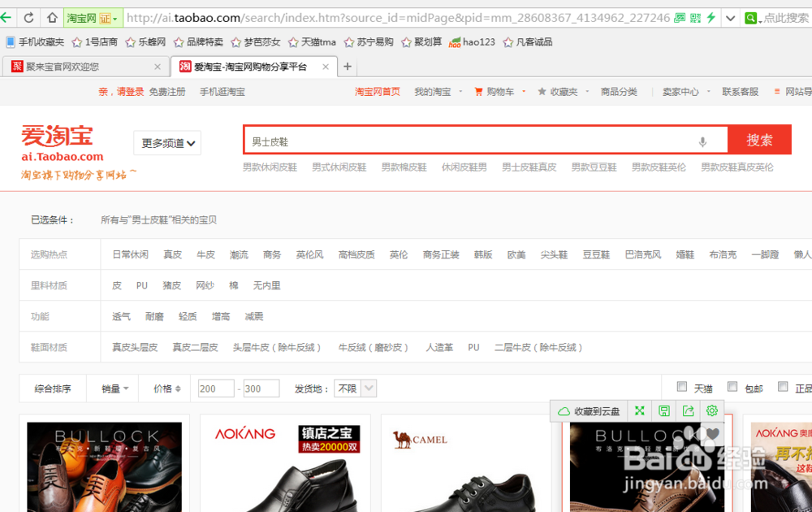Enable the 正品 checkbox
Screen dimensions: 812x512
781,388
